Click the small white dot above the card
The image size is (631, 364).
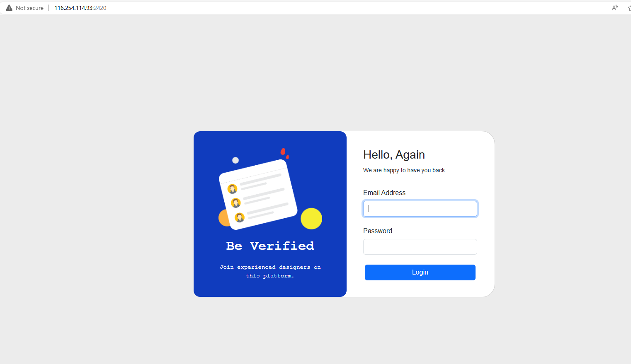pyautogui.click(x=235, y=160)
